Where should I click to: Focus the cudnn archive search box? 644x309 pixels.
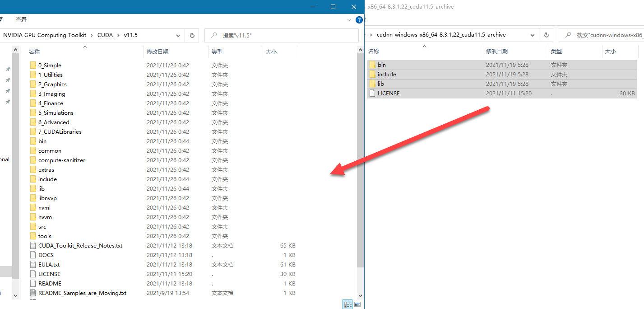pyautogui.click(x=601, y=35)
